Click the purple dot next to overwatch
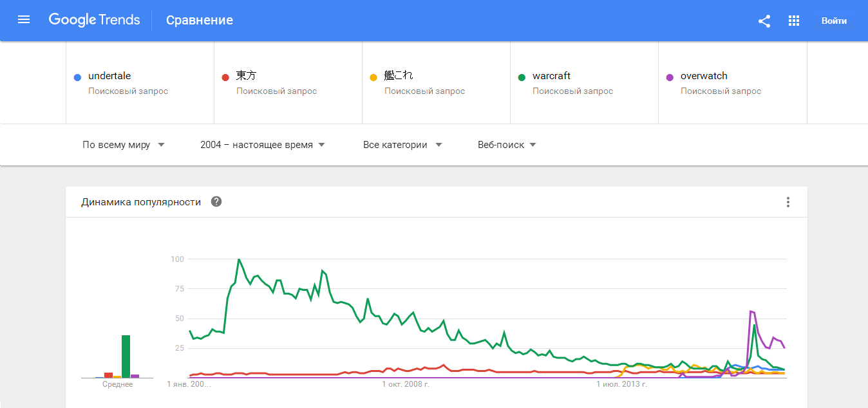 (x=670, y=77)
